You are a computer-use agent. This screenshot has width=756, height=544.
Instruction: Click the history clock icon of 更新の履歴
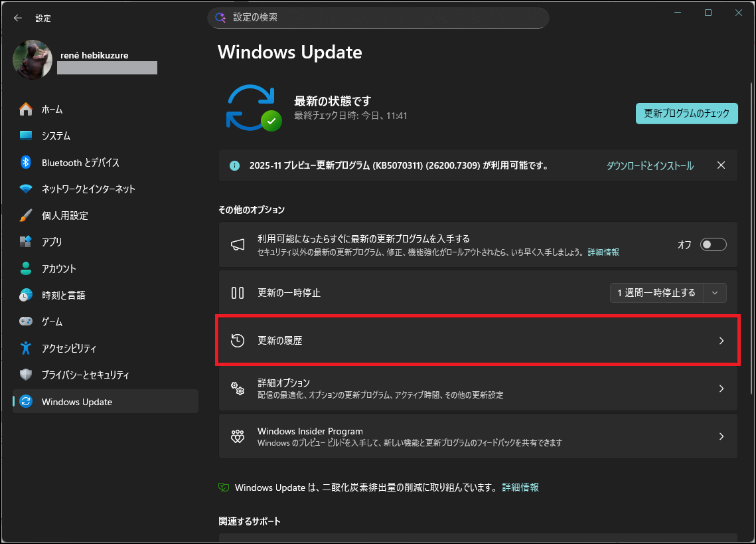click(238, 341)
